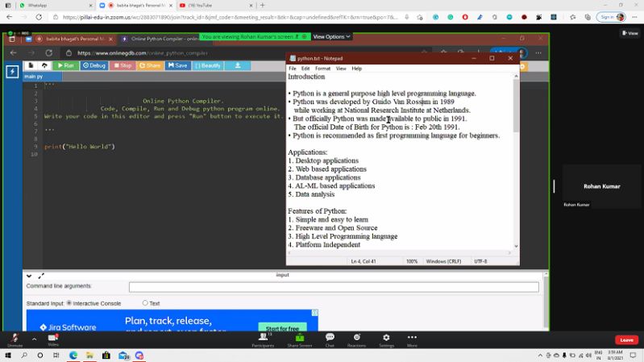644x362 pixels.
Task: Open Microsoft Edge from the taskbar
Action: pos(73,356)
